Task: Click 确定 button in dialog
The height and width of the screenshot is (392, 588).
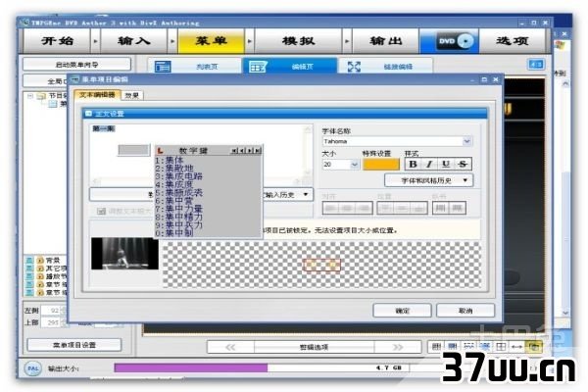Action: pyautogui.click(x=403, y=311)
